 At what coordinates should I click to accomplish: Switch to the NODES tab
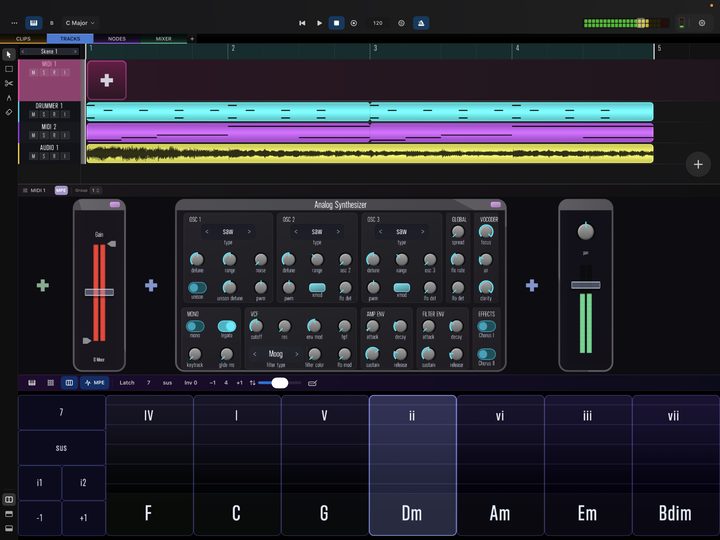(x=117, y=39)
